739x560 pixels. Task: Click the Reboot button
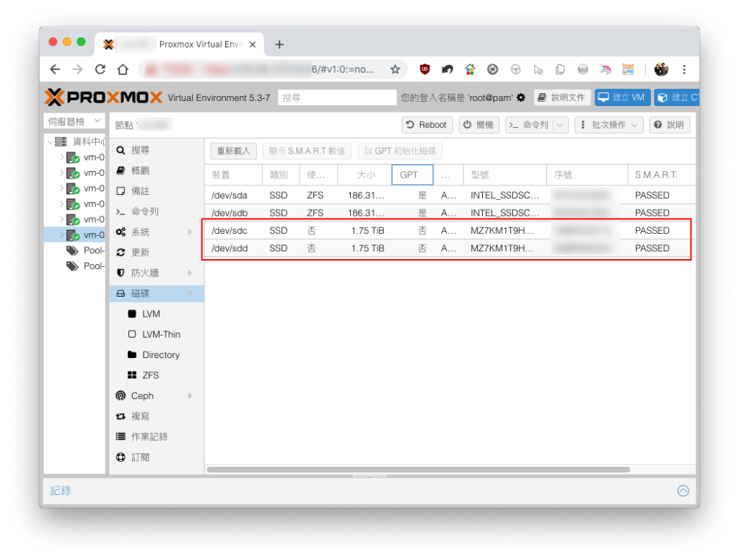(427, 125)
